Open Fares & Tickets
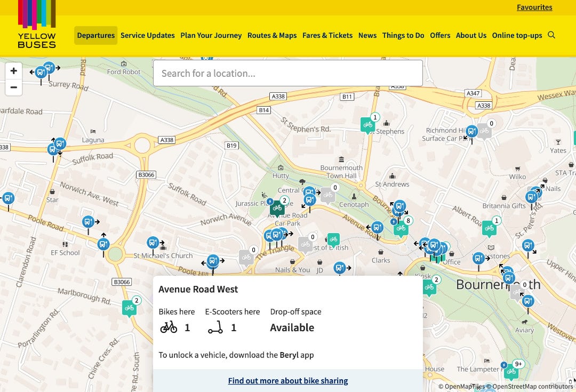This screenshot has height=392, width=576. [x=327, y=35]
